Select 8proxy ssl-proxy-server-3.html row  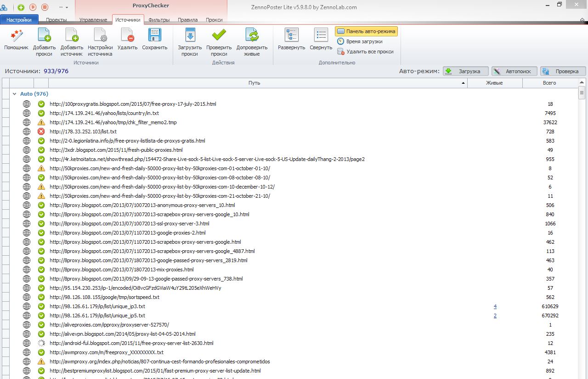pyautogui.click(x=294, y=224)
